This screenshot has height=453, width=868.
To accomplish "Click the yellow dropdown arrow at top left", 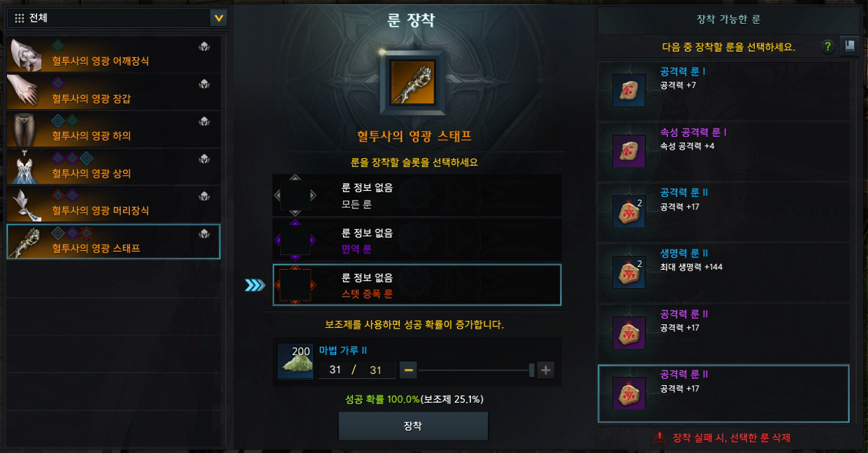I will pos(219,18).
